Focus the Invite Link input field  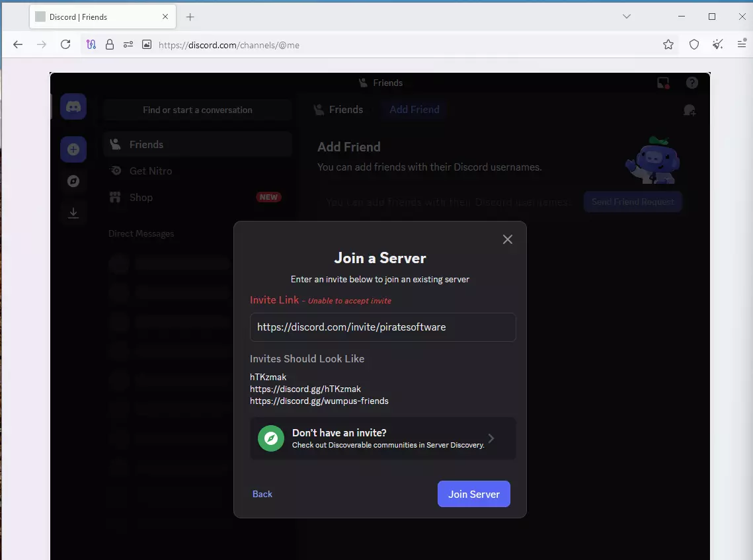click(x=383, y=327)
